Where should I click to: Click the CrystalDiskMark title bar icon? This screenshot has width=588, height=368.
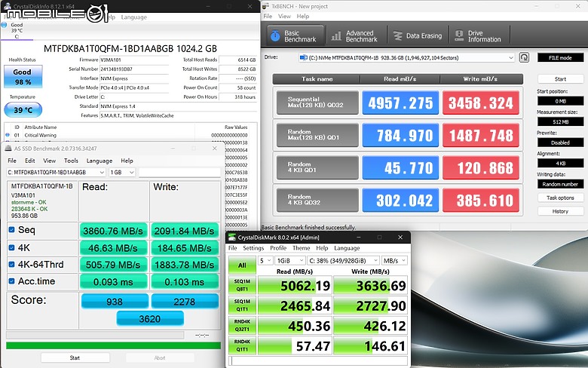(232, 237)
